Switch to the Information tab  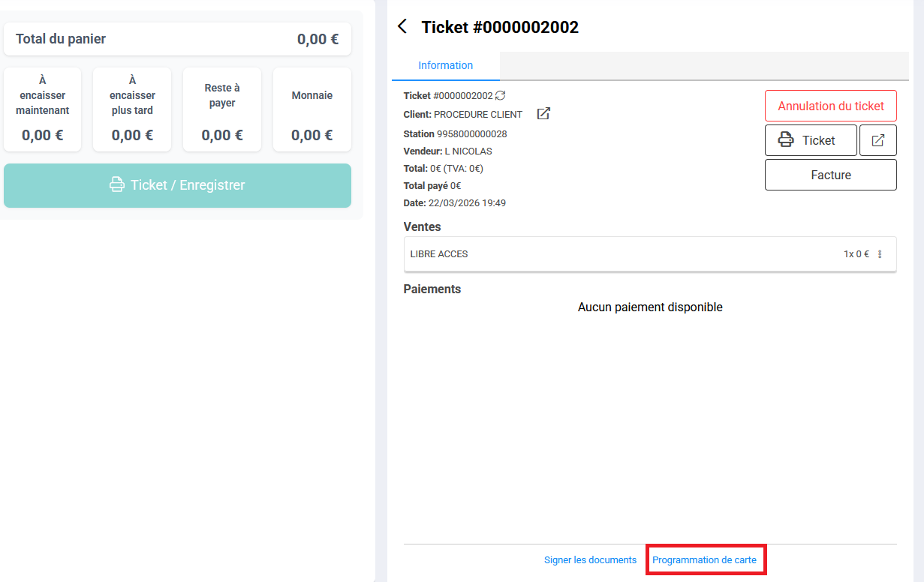(445, 65)
